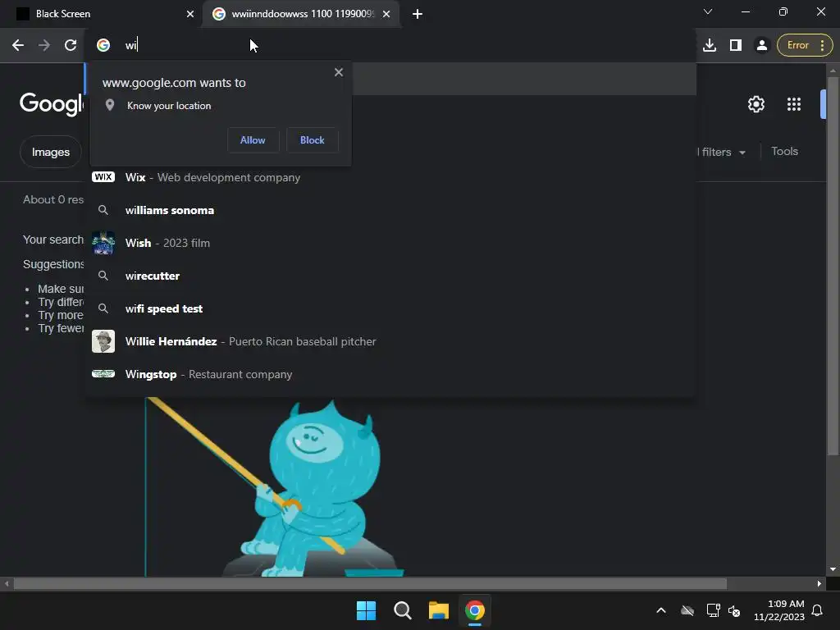This screenshot has width=840, height=630.
Task: Choose the wifi speed test suggestion
Action: click(390, 308)
